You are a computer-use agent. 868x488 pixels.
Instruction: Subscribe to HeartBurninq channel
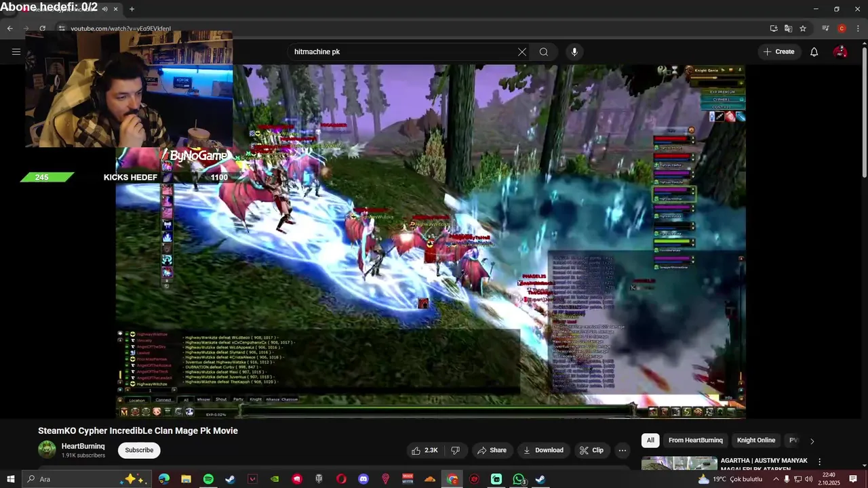coord(139,450)
